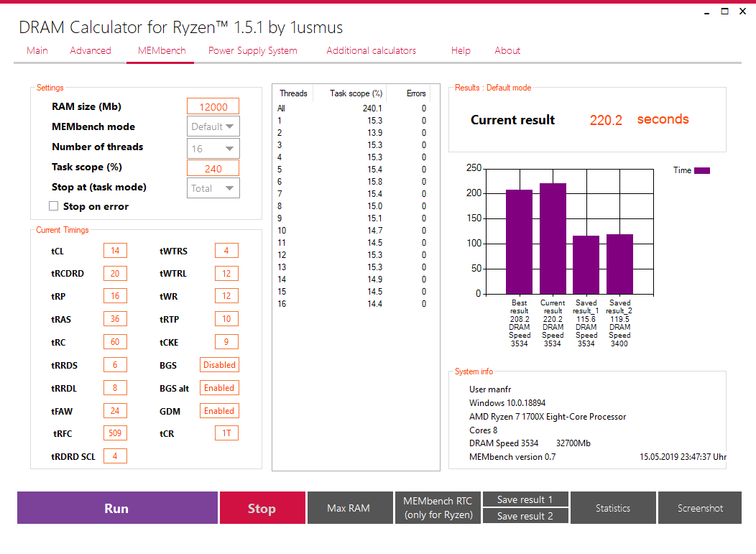
Task: Click the red Stop button
Action: pos(262,508)
